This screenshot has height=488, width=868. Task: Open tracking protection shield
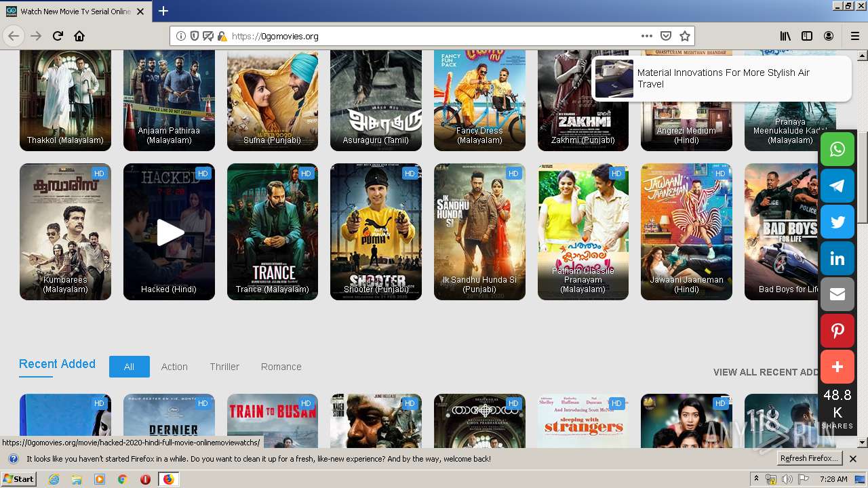[x=194, y=36]
